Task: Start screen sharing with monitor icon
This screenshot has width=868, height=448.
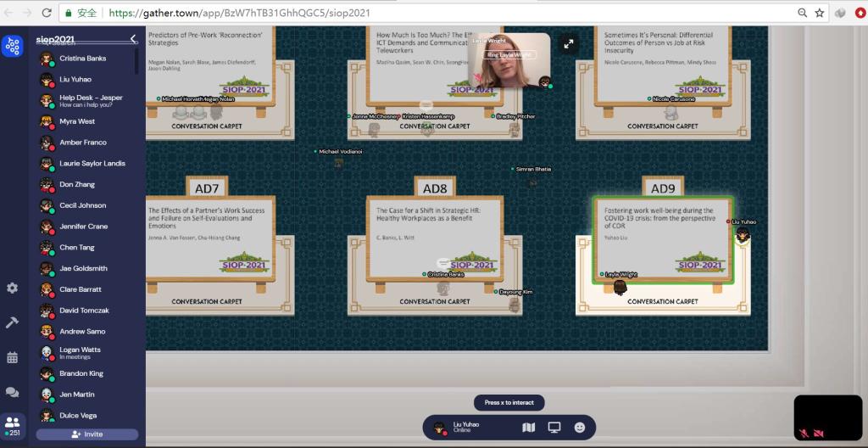Action: (554, 428)
